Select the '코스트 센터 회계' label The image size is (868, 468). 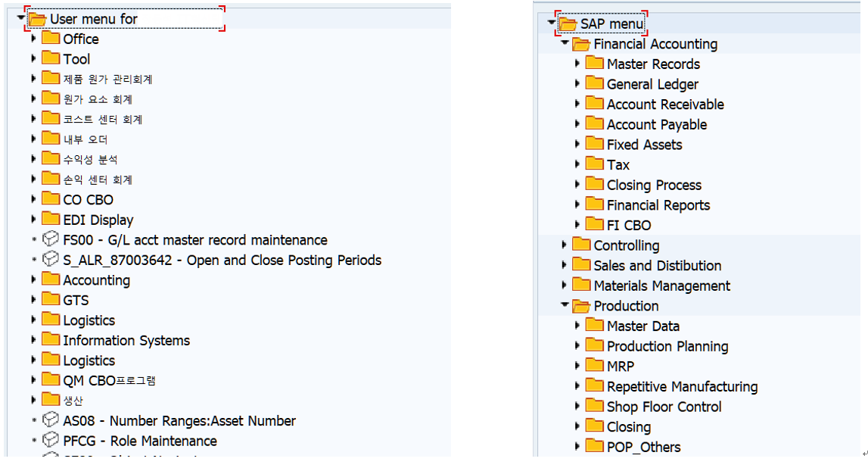[x=102, y=119]
